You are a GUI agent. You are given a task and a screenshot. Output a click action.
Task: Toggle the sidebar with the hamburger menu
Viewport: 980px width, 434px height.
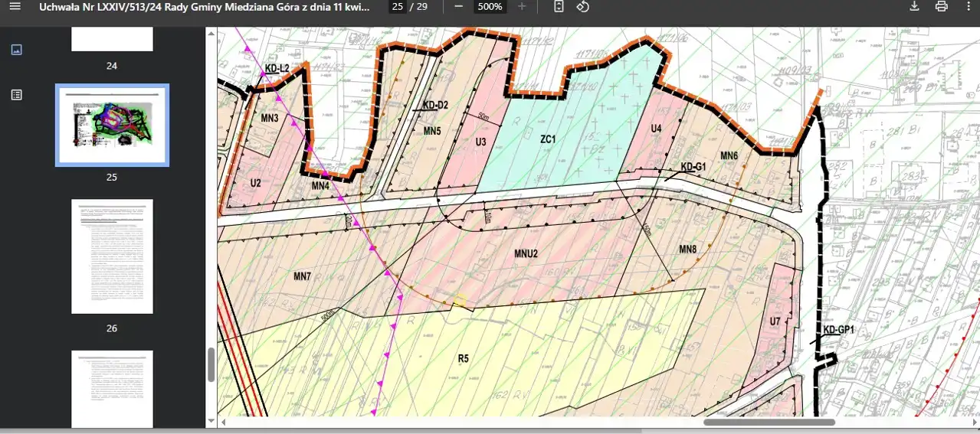click(15, 6)
